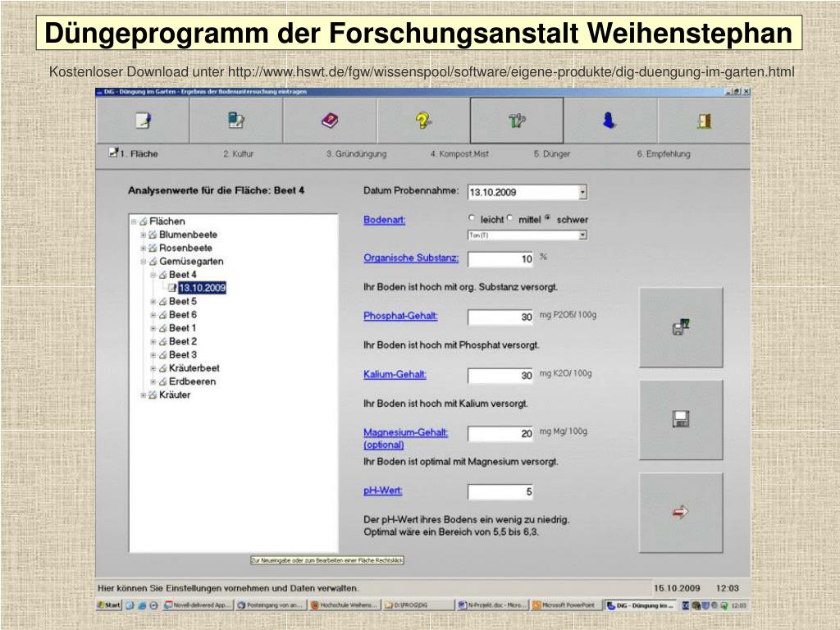Collapse the Flächen root node
Viewport: 840px width, 630px height.
coord(134,221)
